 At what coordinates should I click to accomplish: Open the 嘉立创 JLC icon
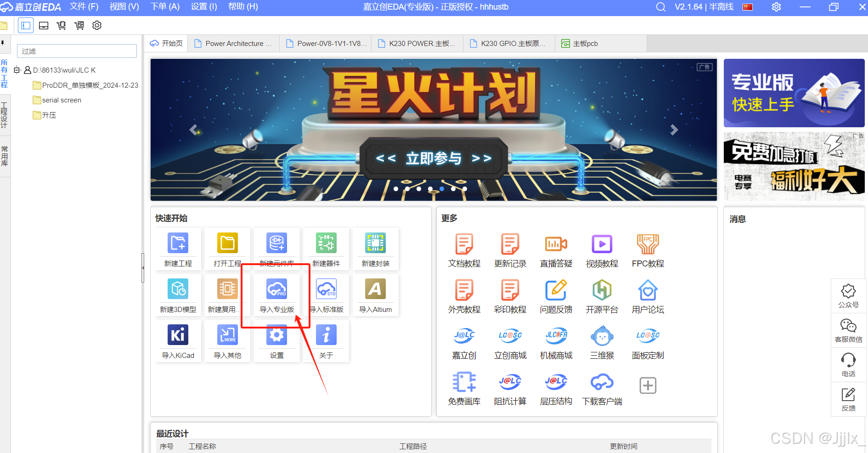pos(464,336)
